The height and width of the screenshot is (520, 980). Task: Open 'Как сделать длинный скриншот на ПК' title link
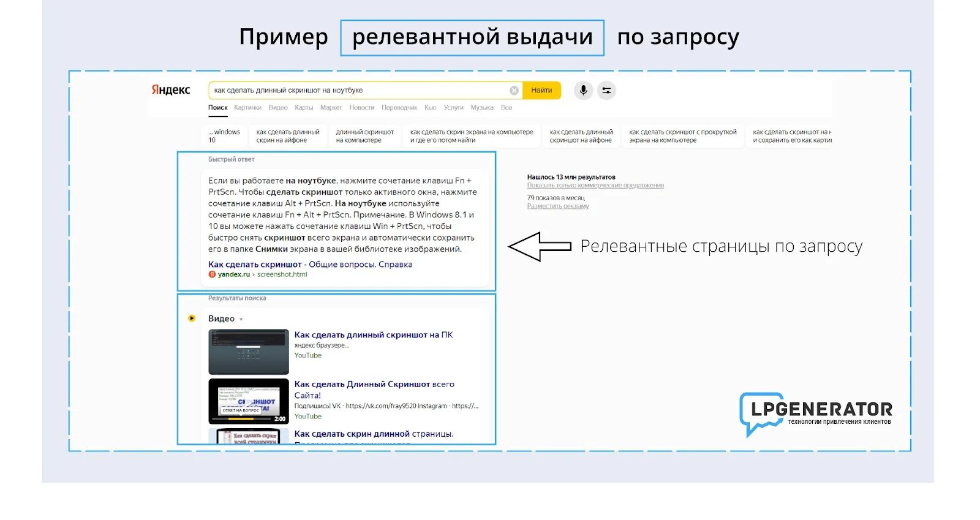pyautogui.click(x=374, y=335)
